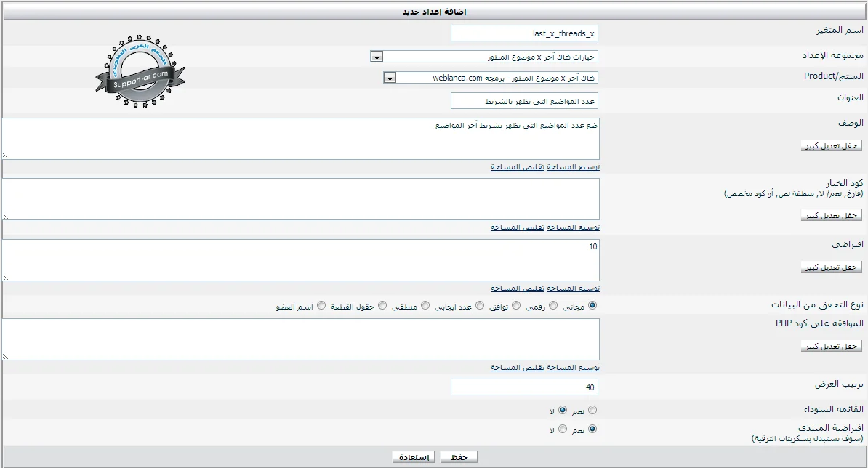This screenshot has height=468, width=868.
Task: Select the username (اسم العضو) validation radio
Action: tap(321, 306)
